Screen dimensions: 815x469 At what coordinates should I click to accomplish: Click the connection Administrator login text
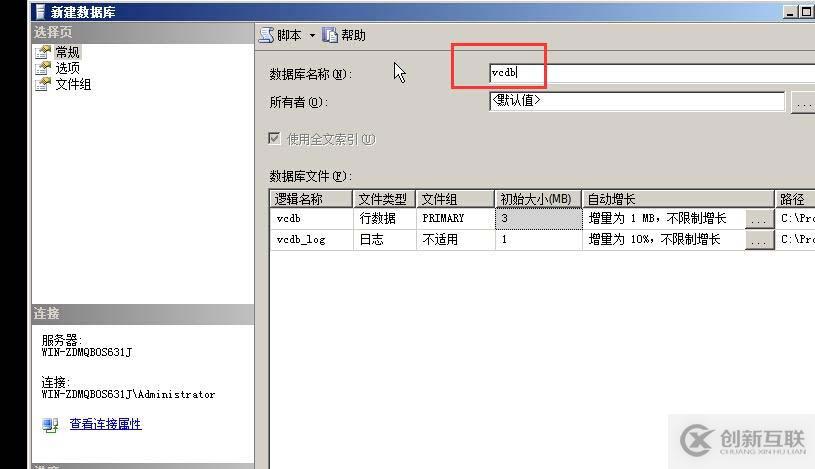point(128,395)
